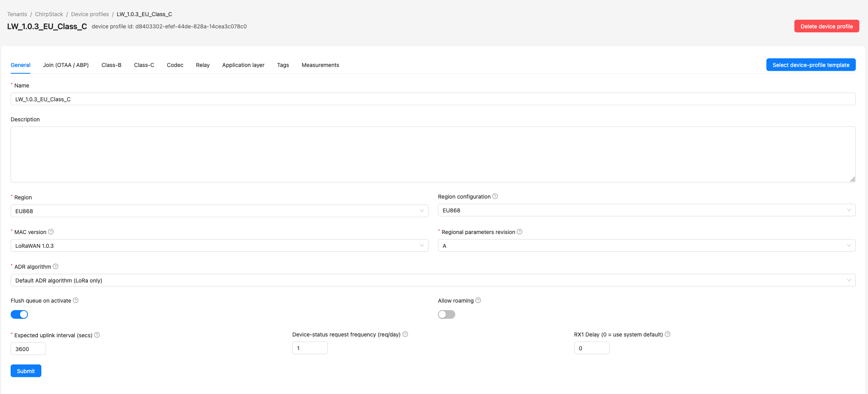Open the Join (OTAA / ABP) tab
Viewport: 868px width, 394px height.
tap(66, 65)
